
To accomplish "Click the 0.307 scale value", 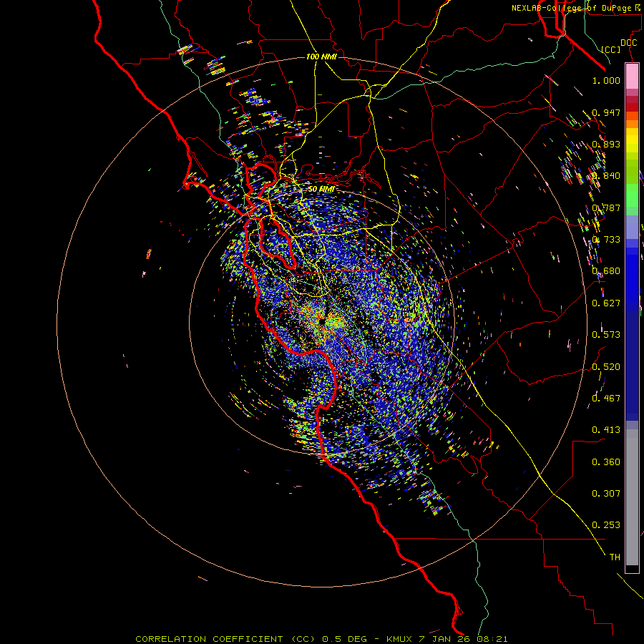I will coord(606,493).
